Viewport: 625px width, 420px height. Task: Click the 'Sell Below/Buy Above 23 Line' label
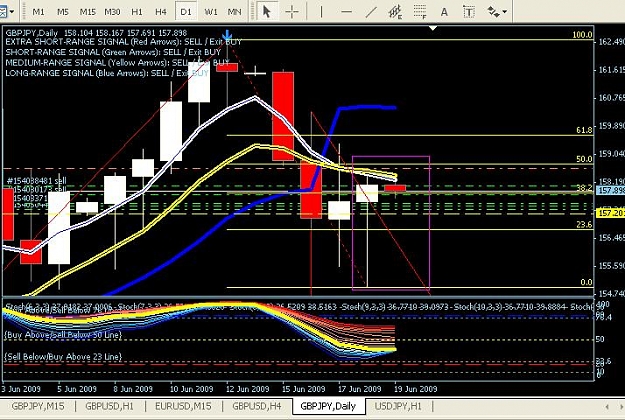(63, 357)
